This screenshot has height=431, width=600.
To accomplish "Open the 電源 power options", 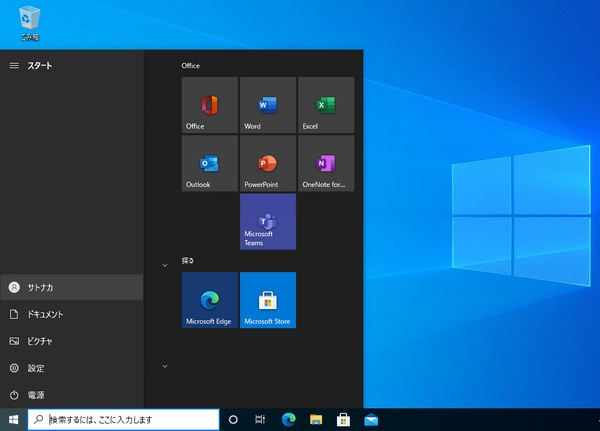I will pos(72,395).
